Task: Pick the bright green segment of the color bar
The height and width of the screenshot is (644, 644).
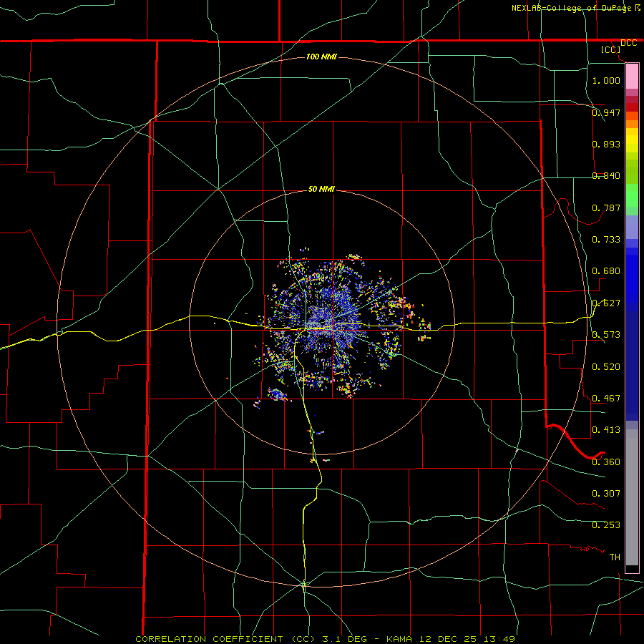Action: pyautogui.click(x=632, y=195)
